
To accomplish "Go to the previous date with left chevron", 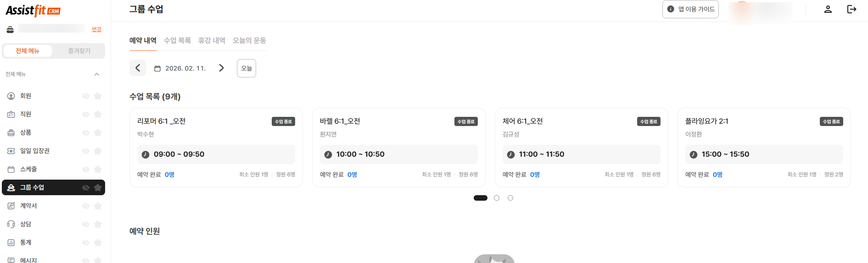I will pos(138,68).
